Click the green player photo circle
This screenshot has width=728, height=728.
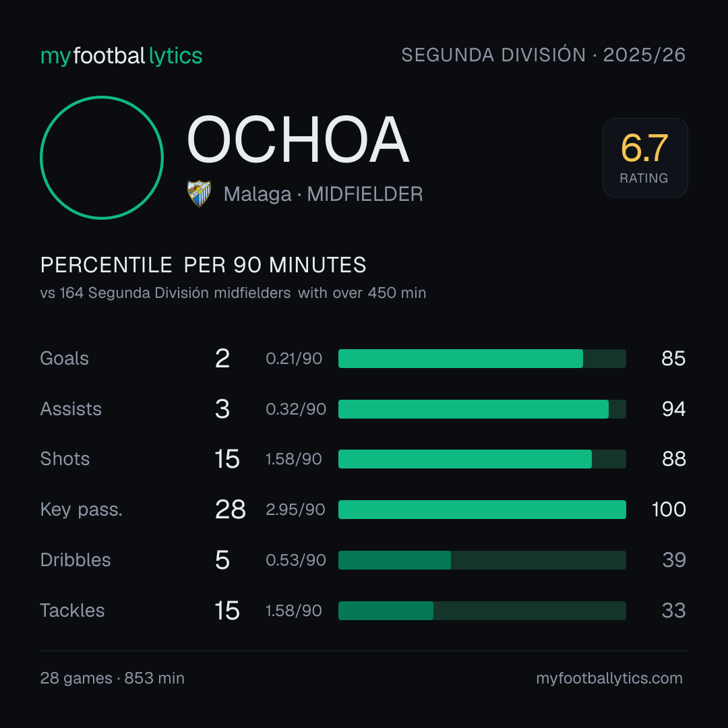pos(102,157)
